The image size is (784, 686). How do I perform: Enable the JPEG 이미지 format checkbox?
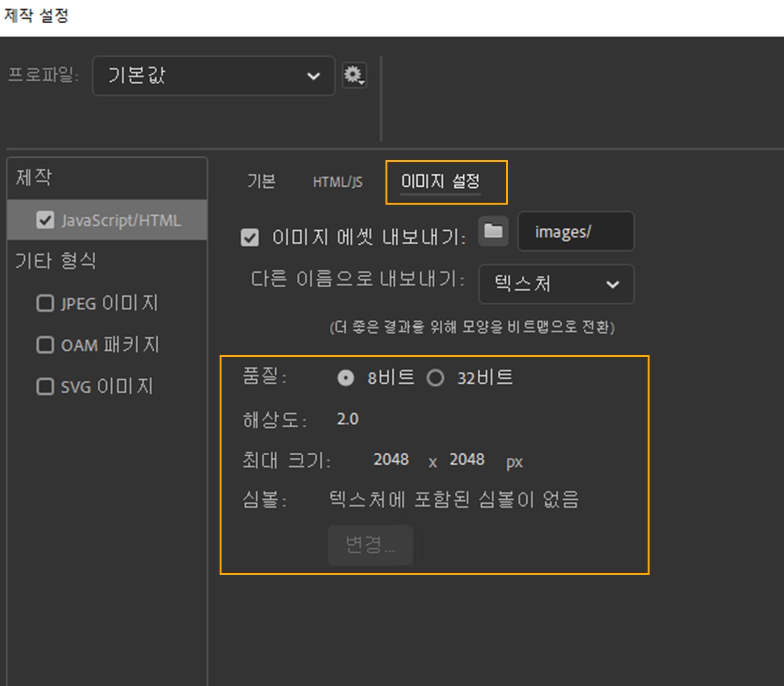coord(45,303)
